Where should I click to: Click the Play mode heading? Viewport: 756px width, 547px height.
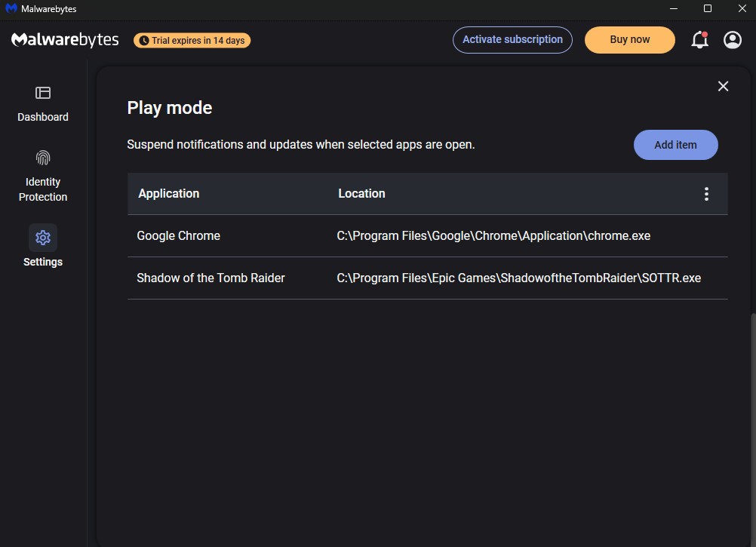[x=170, y=108]
